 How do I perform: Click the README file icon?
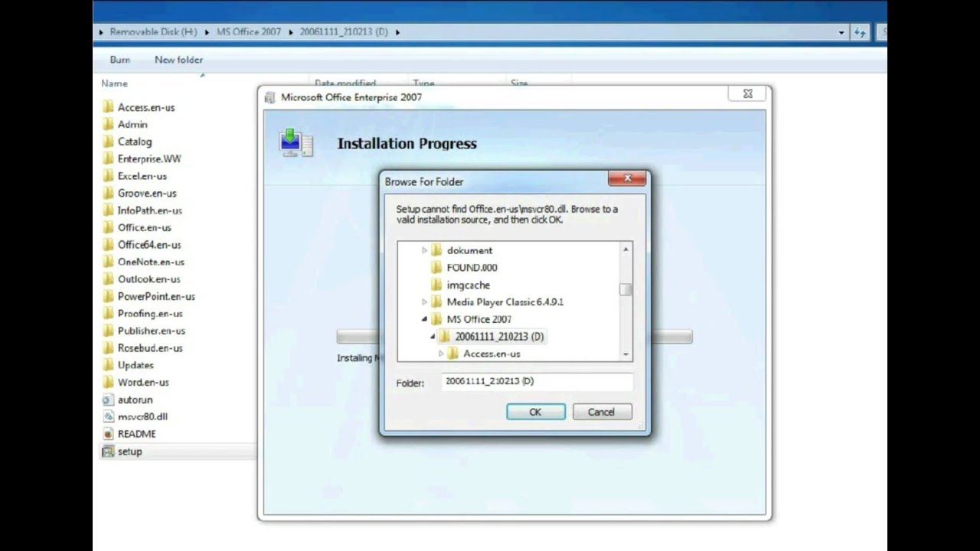tap(108, 434)
